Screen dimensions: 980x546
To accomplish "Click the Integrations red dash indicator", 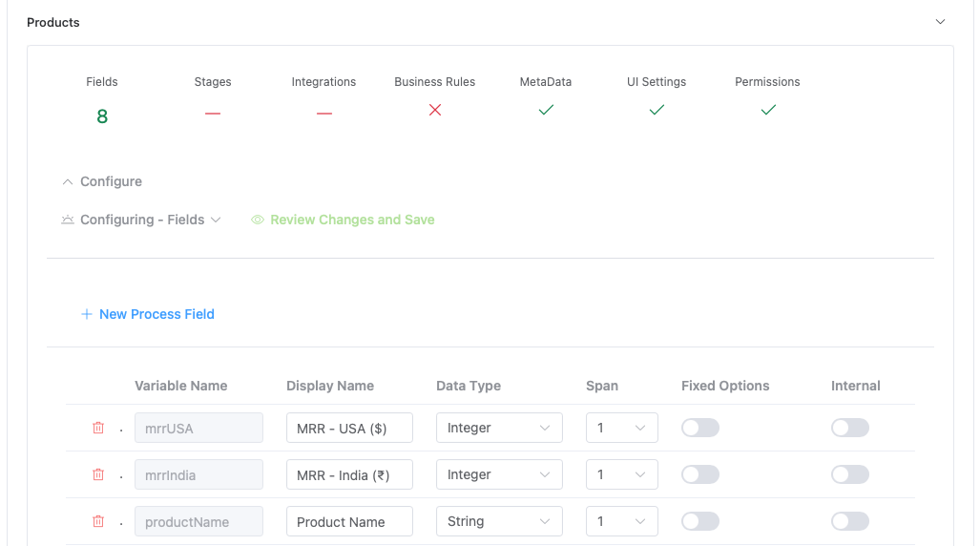I will pyautogui.click(x=323, y=114).
